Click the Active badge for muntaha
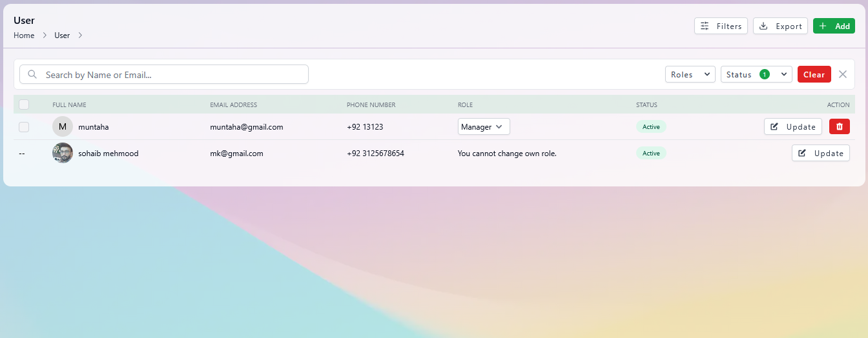868x338 pixels. click(651, 126)
